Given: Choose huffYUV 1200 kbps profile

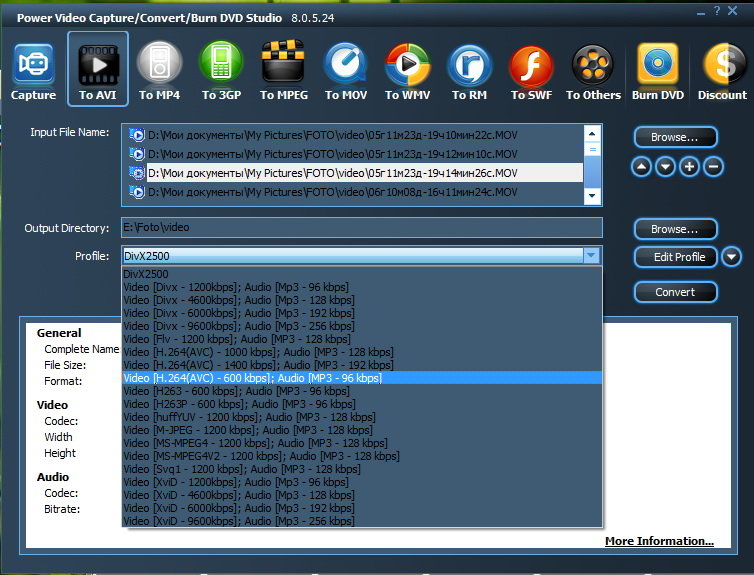Looking at the screenshot, I should click(x=362, y=417).
